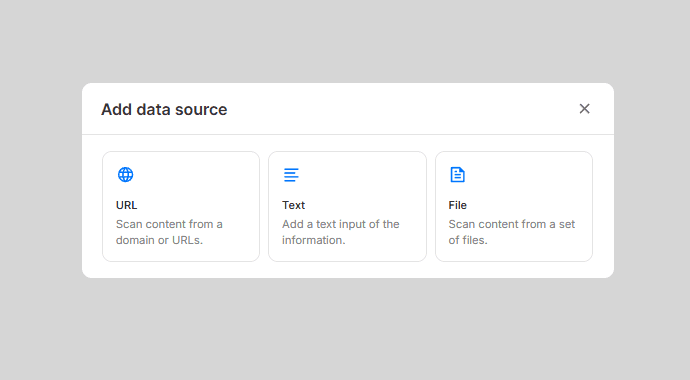Click 'Scan content from a domain or URLs.'
Image resolution: width=690 pixels, height=380 pixels.
coord(169,232)
